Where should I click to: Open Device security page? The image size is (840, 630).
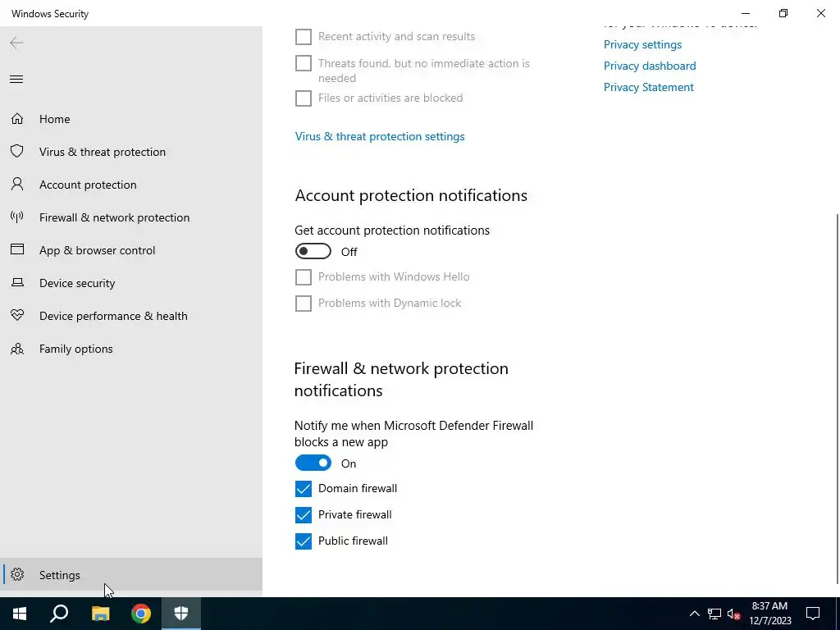coord(131,283)
